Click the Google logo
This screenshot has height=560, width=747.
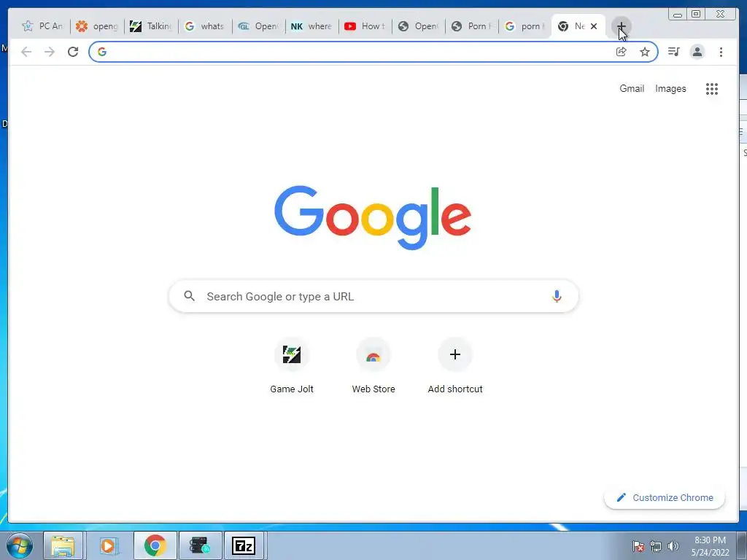tap(373, 217)
